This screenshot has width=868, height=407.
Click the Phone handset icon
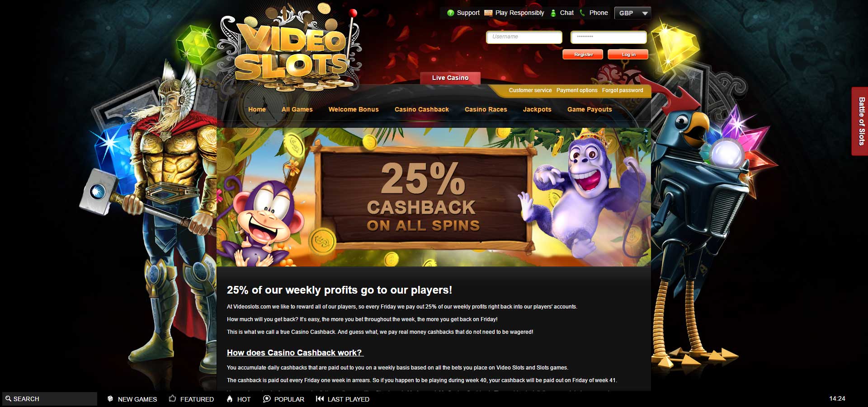tap(582, 13)
